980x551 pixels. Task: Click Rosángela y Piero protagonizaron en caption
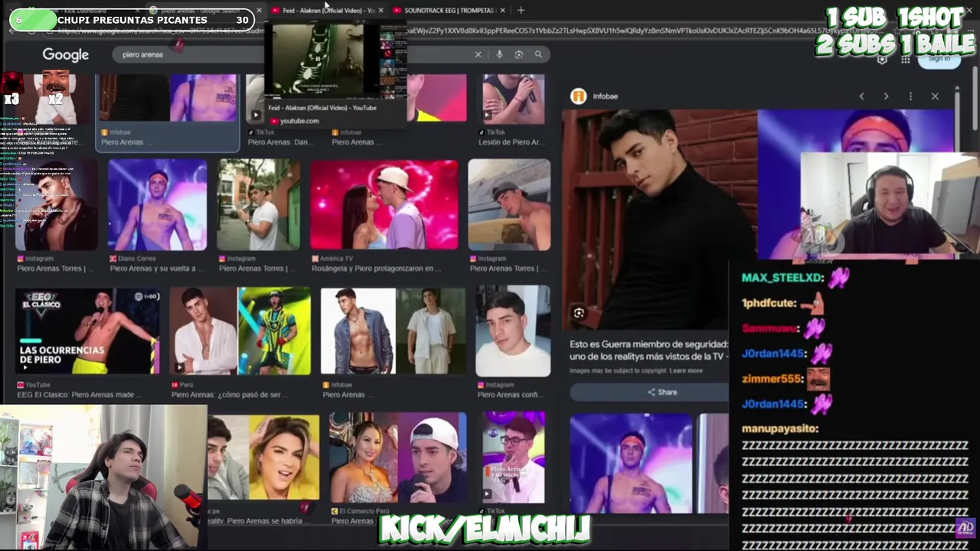pyautogui.click(x=377, y=269)
